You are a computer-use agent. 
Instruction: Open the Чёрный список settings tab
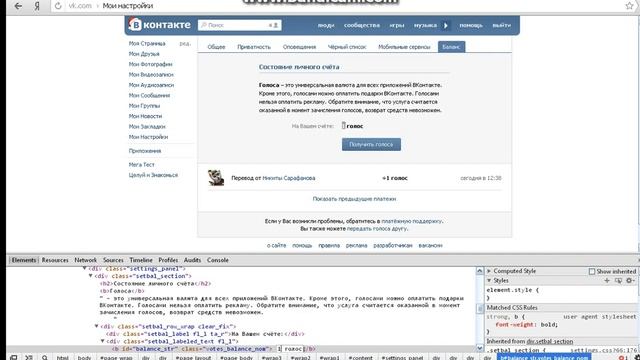pyautogui.click(x=347, y=47)
